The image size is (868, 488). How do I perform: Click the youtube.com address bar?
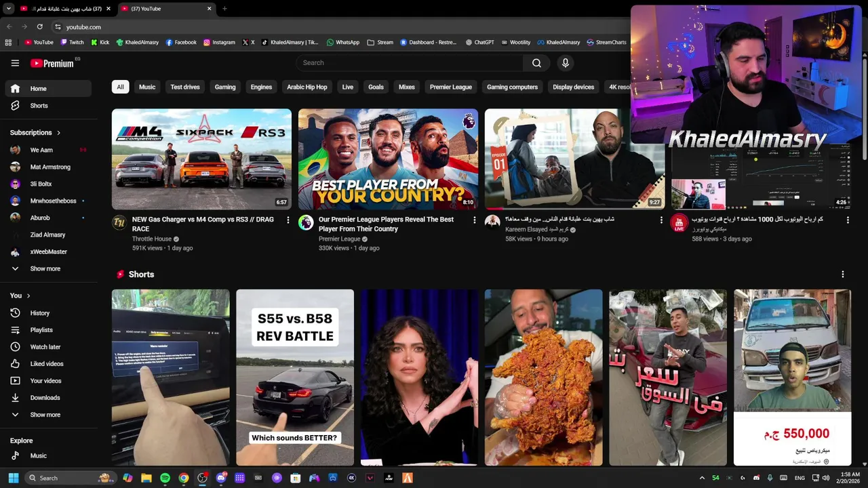pos(83,27)
